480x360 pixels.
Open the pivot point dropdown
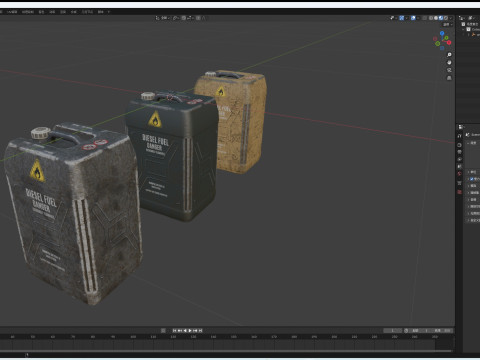pos(177,18)
